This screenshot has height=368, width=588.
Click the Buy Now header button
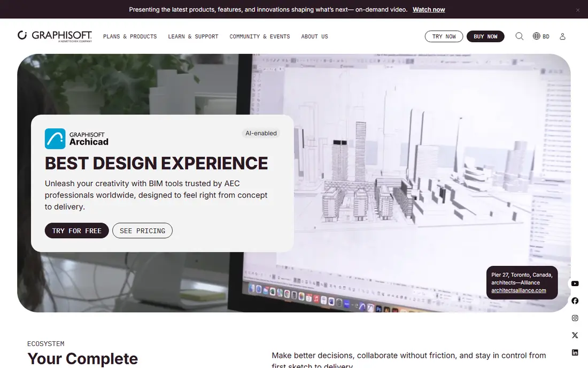[x=485, y=36]
